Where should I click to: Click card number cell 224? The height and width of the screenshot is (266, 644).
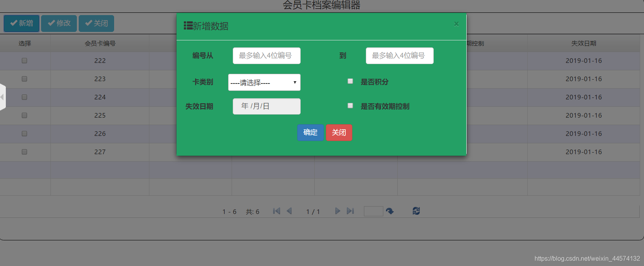(100, 97)
